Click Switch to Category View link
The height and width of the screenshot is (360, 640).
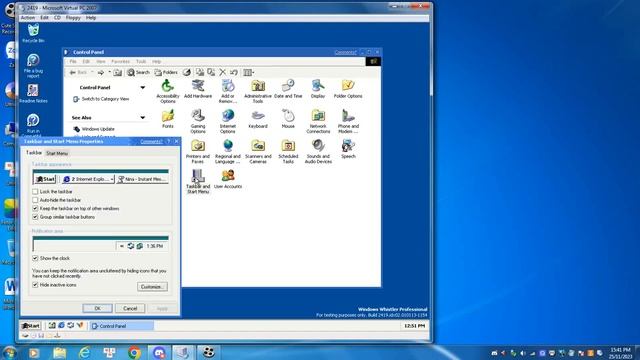click(x=105, y=99)
